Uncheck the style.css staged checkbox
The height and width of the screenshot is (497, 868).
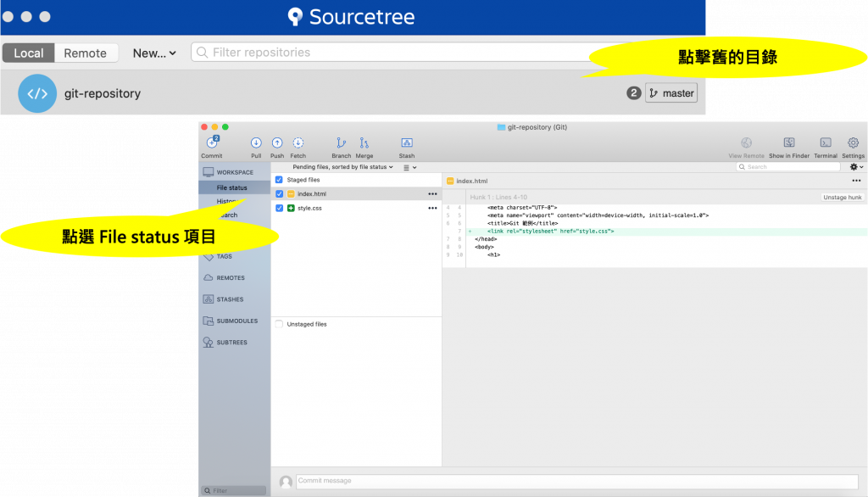point(279,209)
